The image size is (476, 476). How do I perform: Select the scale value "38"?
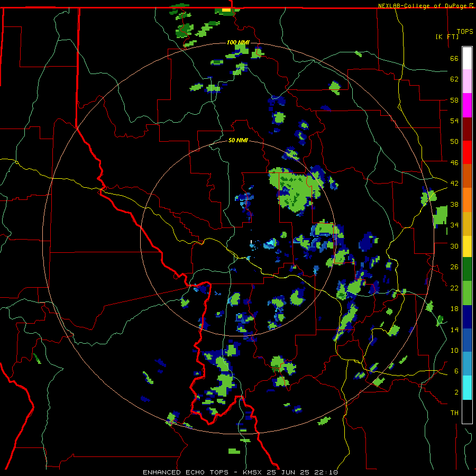coord(454,204)
